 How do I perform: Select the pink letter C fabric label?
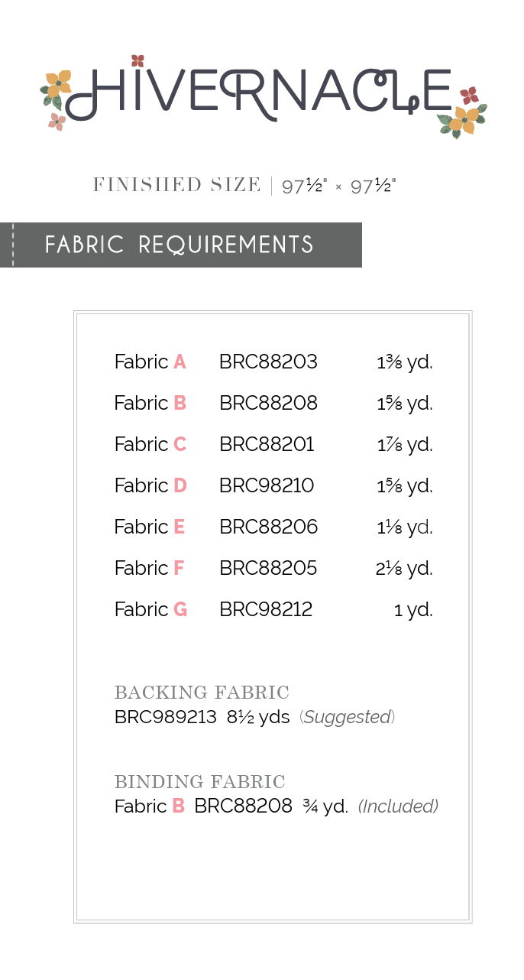(180, 444)
